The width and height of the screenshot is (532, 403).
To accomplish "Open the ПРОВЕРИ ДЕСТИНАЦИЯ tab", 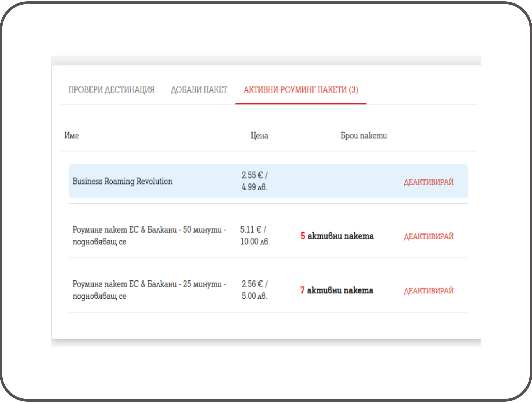I will pos(112,90).
